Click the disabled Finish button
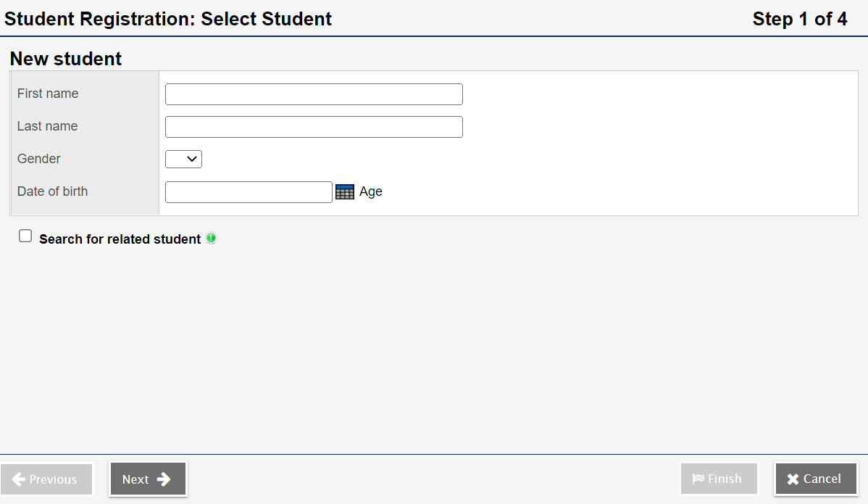The image size is (868, 504). pyautogui.click(x=718, y=478)
